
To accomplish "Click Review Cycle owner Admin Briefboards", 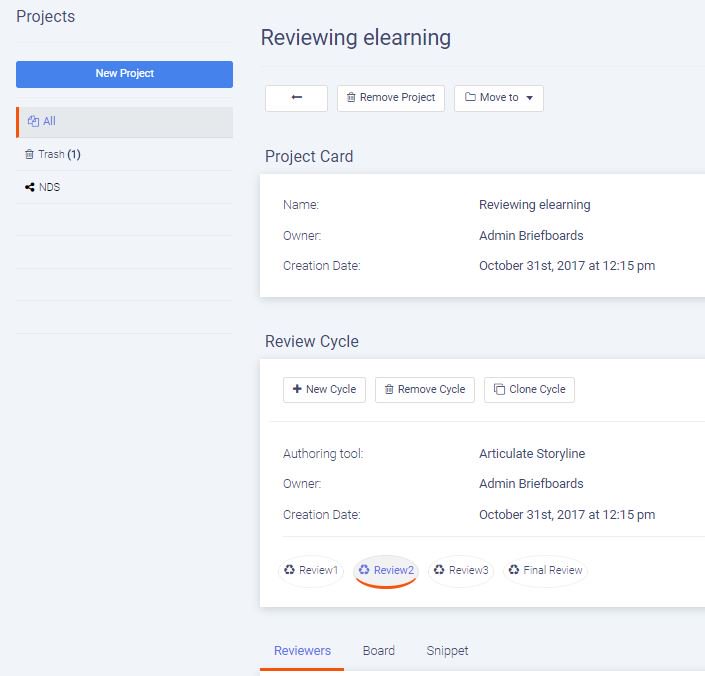I will [531, 484].
